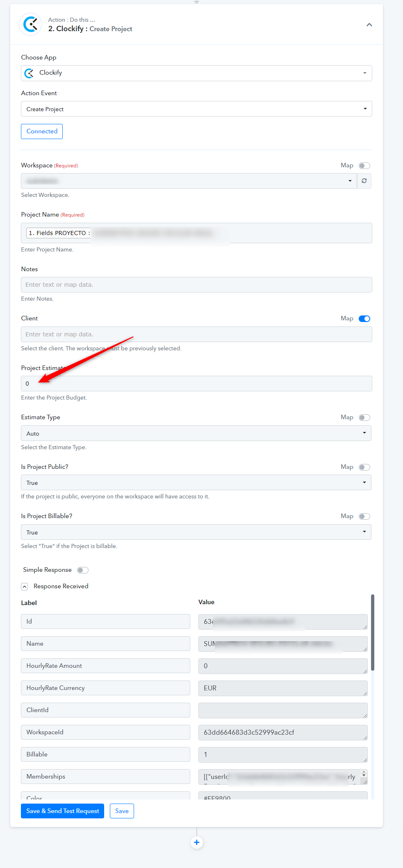The height and width of the screenshot is (868, 403).
Task: Click the Notes text field
Action: point(196,285)
